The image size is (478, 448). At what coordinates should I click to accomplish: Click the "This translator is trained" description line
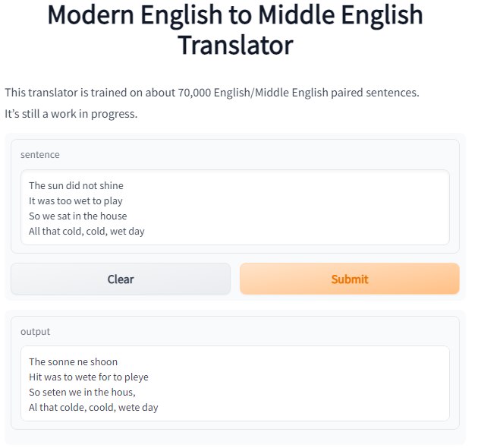pyautogui.click(x=212, y=93)
